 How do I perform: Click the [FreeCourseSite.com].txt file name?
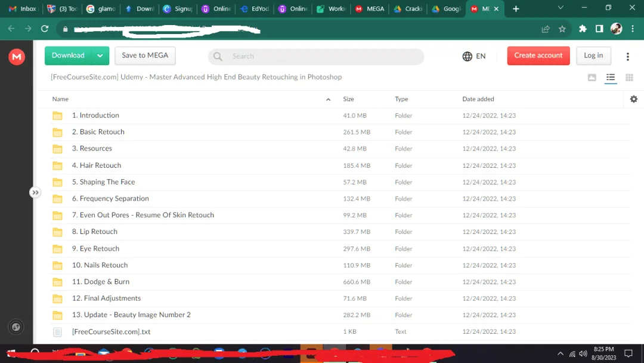(112, 332)
